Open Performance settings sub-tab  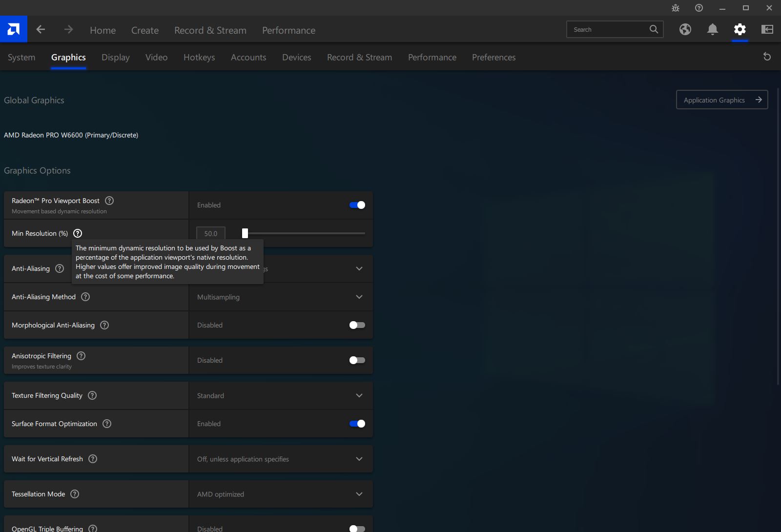click(432, 57)
